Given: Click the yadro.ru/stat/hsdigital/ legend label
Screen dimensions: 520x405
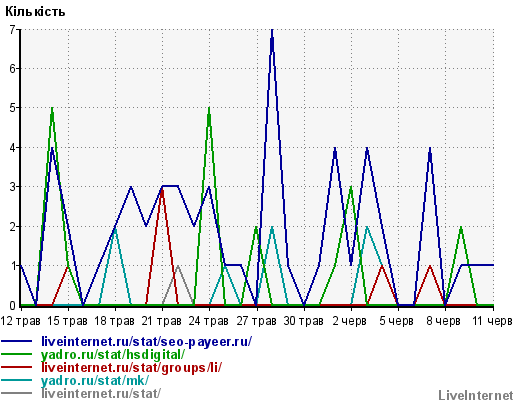Looking at the screenshot, I should 113,355.
